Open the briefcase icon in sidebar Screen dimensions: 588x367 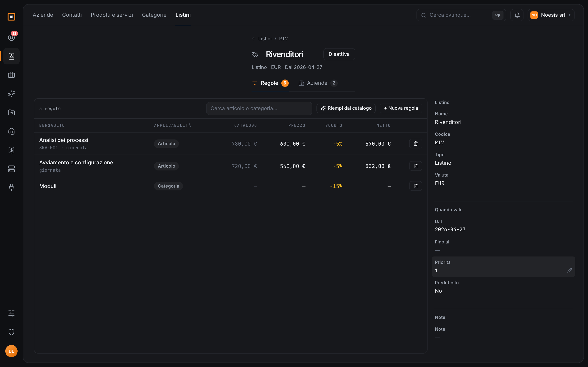(x=11, y=75)
